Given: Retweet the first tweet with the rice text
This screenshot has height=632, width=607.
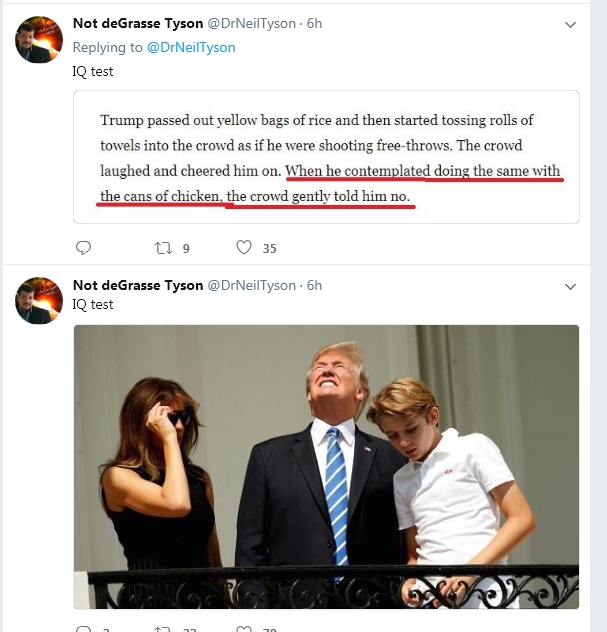Looking at the screenshot, I should pyautogui.click(x=162, y=247).
